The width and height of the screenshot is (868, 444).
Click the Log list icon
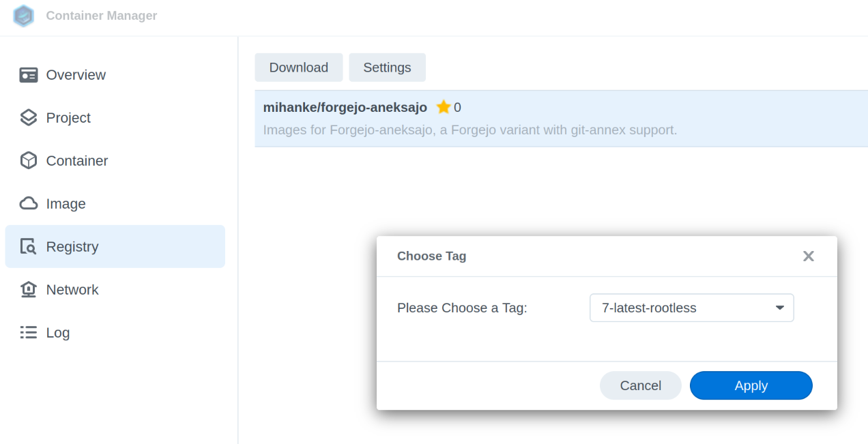click(x=28, y=333)
